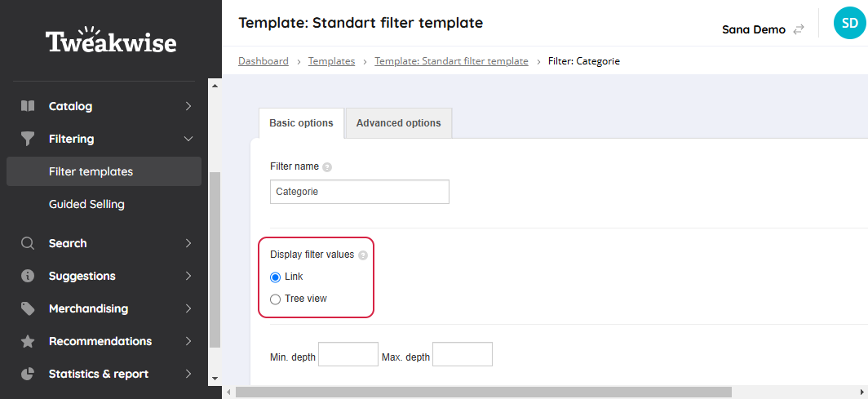Go to Dashboard breadcrumb link

point(263,61)
